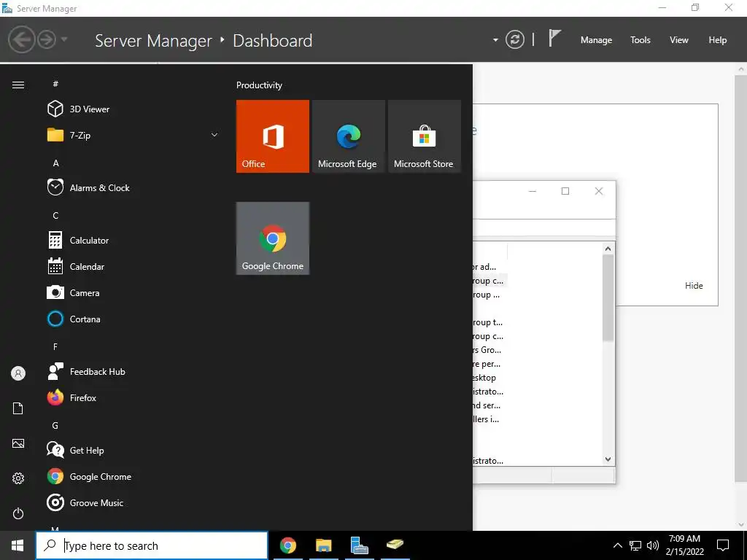Screen dimensions: 747x560
Task: Open Settings gear in Start sidebar
Action: point(18,478)
